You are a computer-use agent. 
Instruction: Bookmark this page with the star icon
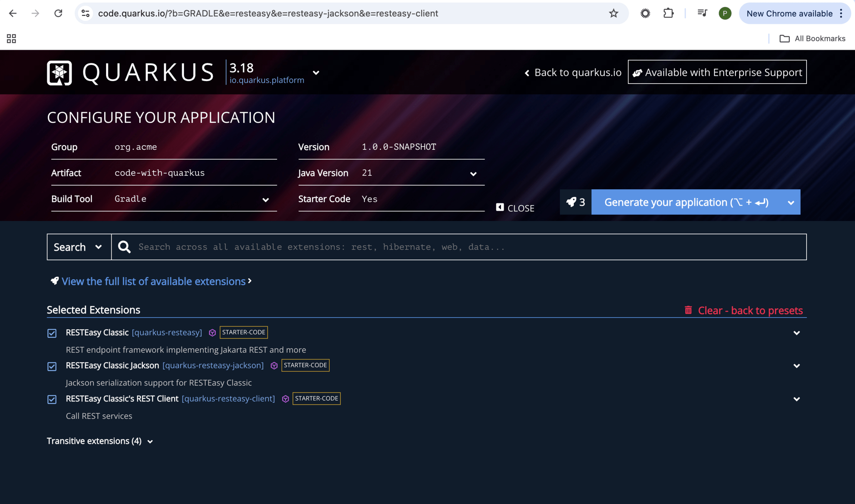point(613,13)
